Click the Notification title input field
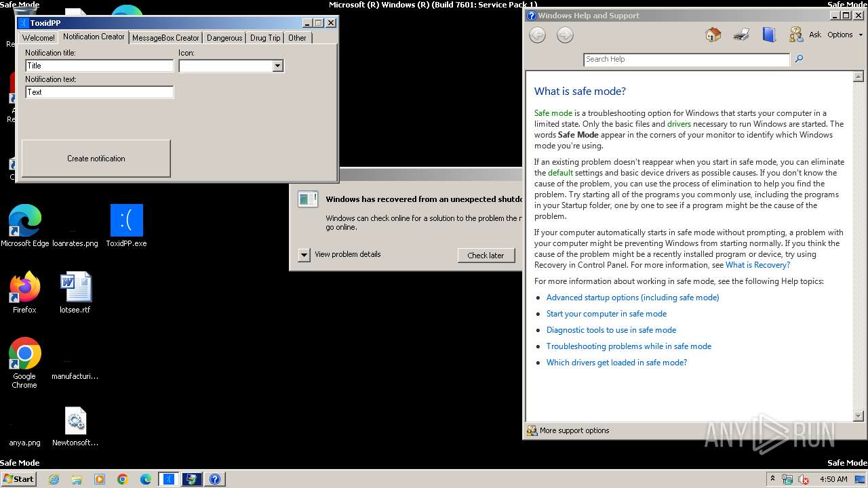Screen dimensions: 868x488 point(100,66)
